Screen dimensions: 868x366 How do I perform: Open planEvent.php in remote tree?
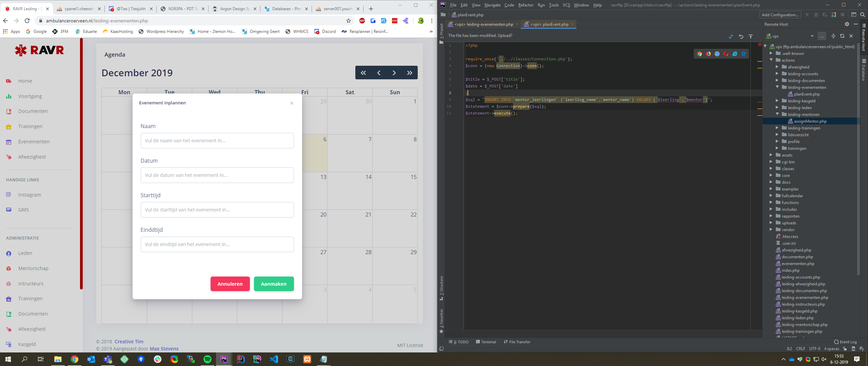click(x=806, y=94)
